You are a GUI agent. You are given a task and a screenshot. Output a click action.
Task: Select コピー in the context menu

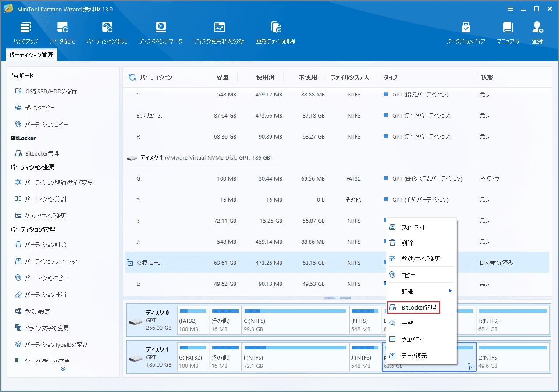click(421, 275)
